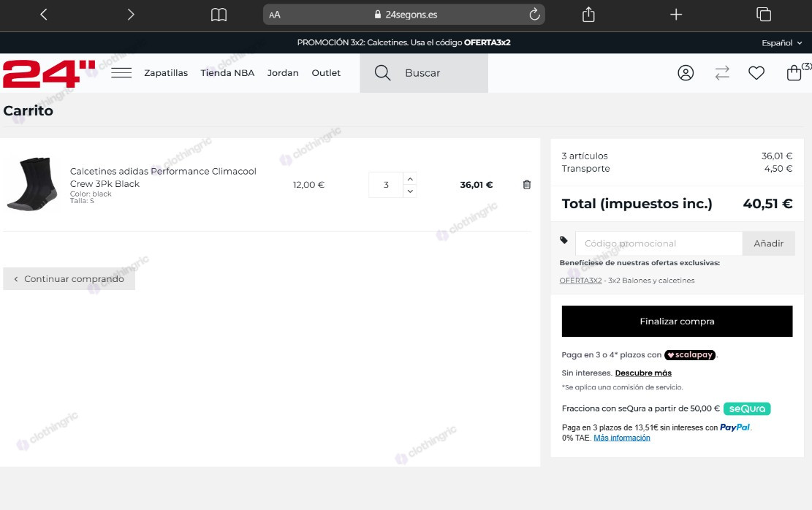Open the browser bookmarks book icon
The image size is (812, 510).
pyautogui.click(x=219, y=15)
